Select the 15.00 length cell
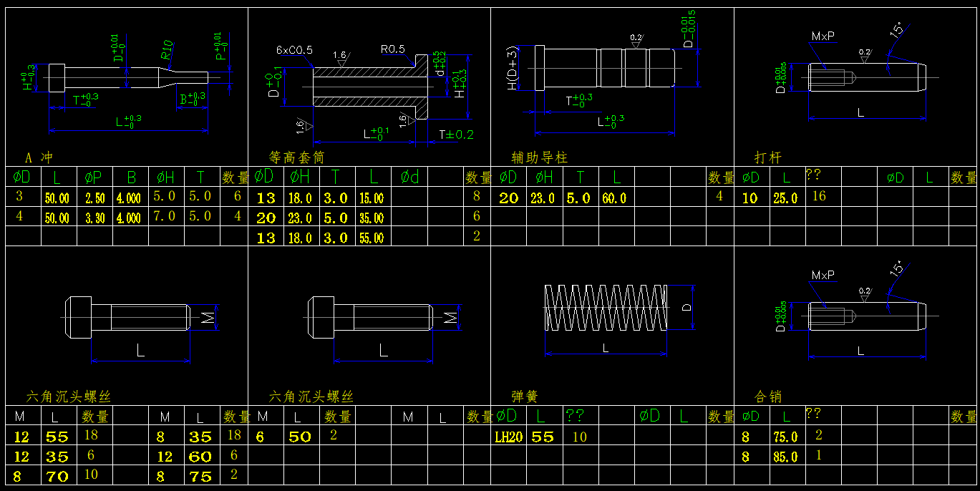The height and width of the screenshot is (491, 980). pyautogui.click(x=372, y=198)
